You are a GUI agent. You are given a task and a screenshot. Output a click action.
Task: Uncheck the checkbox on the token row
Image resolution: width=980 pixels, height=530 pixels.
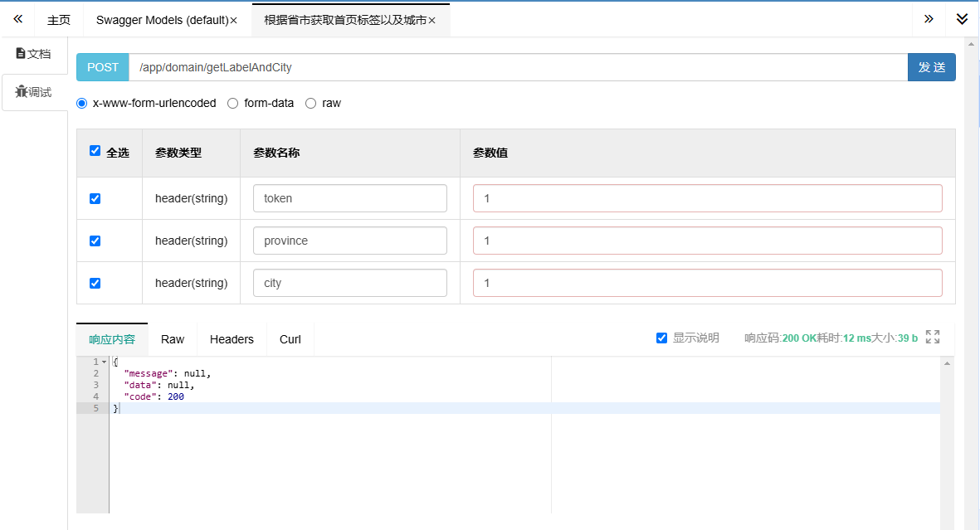pos(95,197)
